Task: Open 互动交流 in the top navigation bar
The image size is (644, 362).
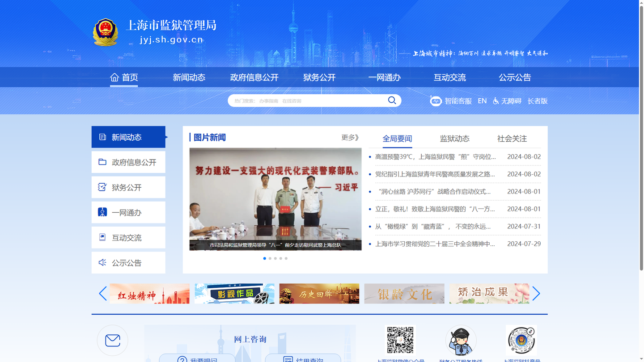Action: tap(450, 77)
